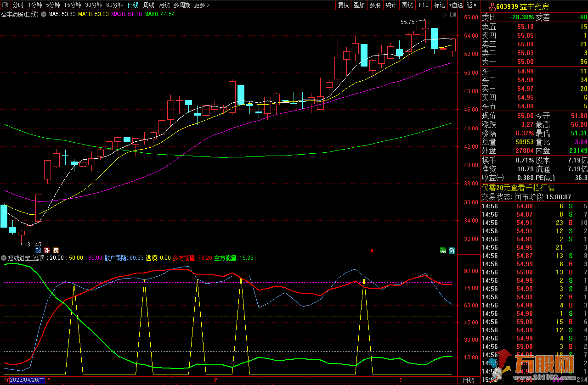
Task: Add stock with +自选 button
Action: point(455,5)
